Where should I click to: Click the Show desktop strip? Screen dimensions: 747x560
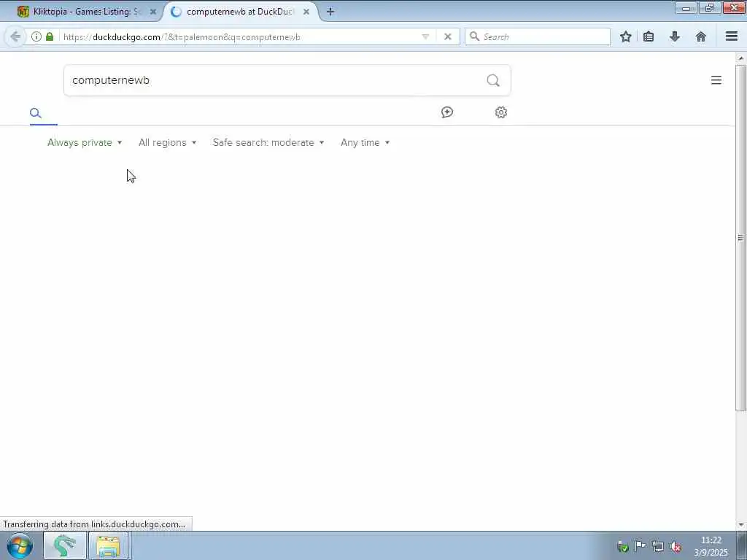point(742,545)
